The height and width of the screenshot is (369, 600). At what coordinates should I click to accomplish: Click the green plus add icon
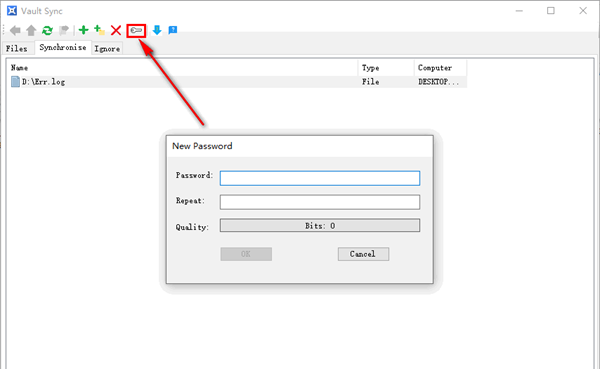83,30
